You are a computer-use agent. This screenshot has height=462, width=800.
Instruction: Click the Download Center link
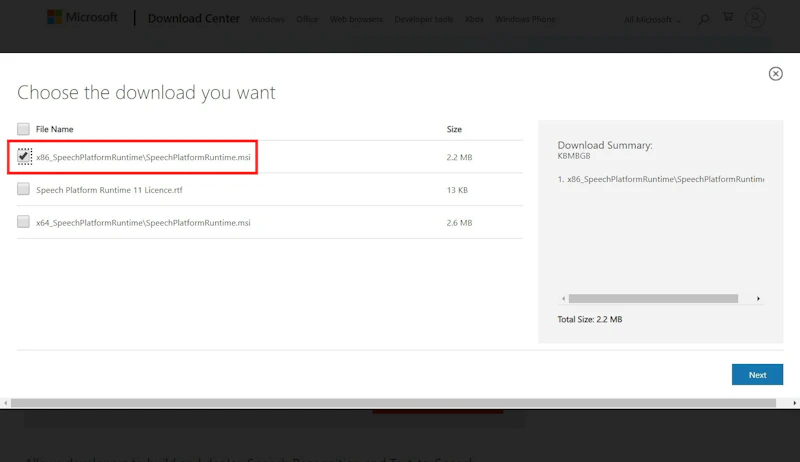(x=193, y=19)
